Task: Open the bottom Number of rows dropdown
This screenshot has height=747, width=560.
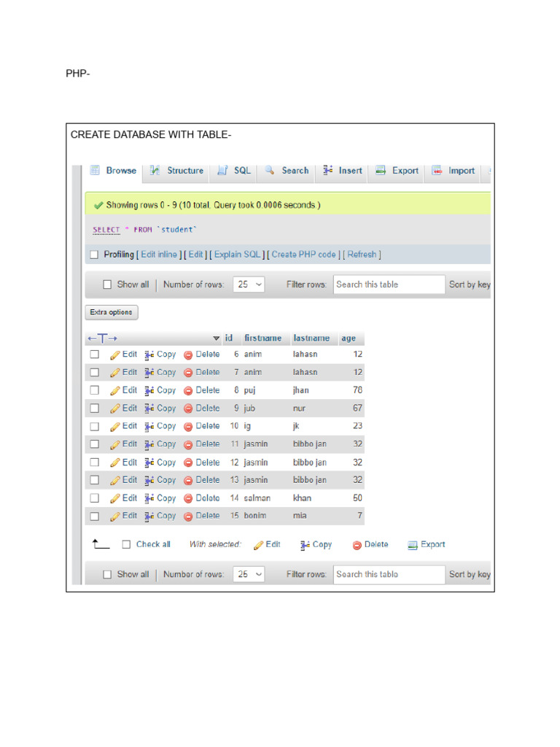Action: coord(249,574)
